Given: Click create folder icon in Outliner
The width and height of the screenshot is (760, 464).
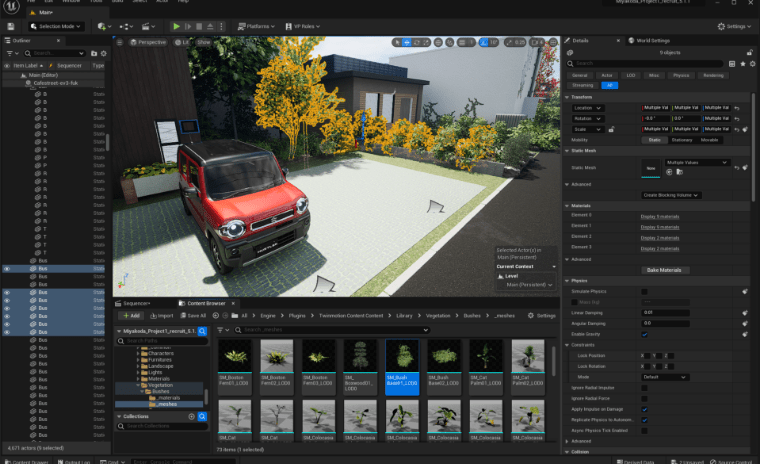Looking at the screenshot, I should (x=94, y=53).
